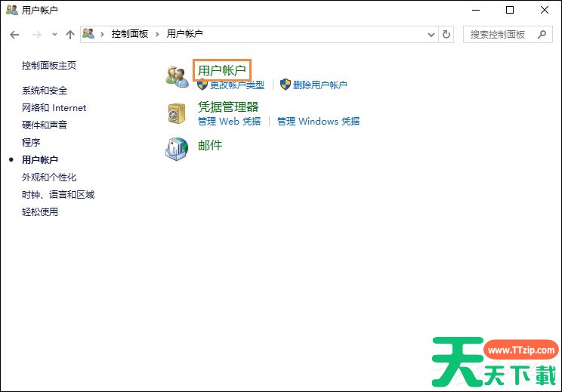Viewport: 562px width, 392px height.
Task: Open the 更改帐户类型 link
Action: click(236, 85)
